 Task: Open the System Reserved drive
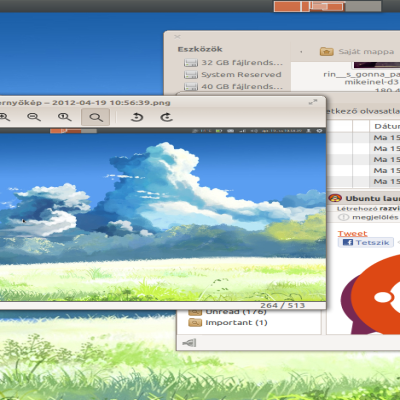233,74
